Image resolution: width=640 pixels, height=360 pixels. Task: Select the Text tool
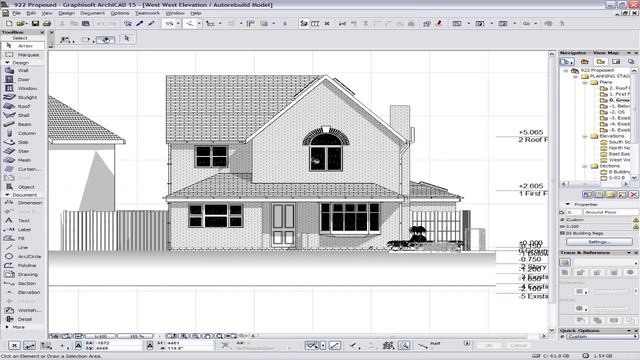pos(22,220)
